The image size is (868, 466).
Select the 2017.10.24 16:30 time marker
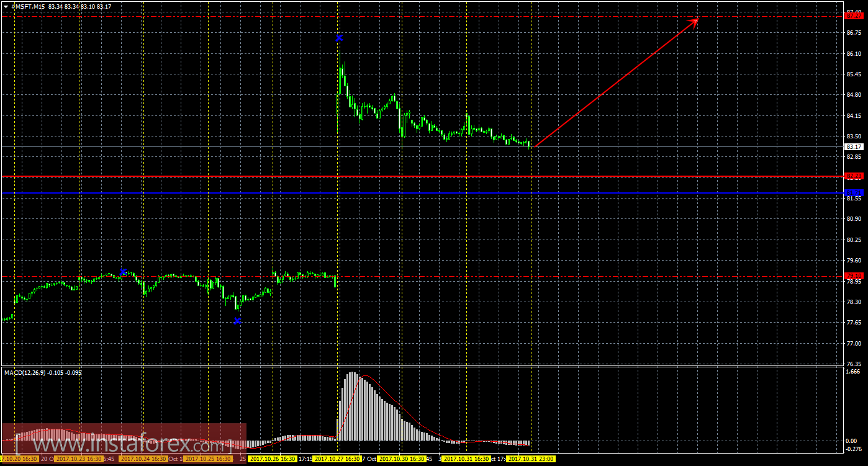(143, 459)
